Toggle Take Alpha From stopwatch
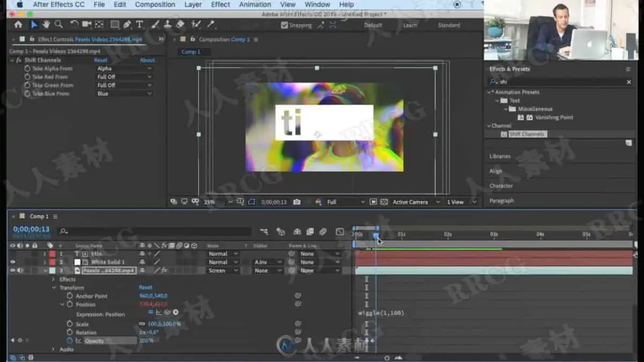 [x=27, y=69]
